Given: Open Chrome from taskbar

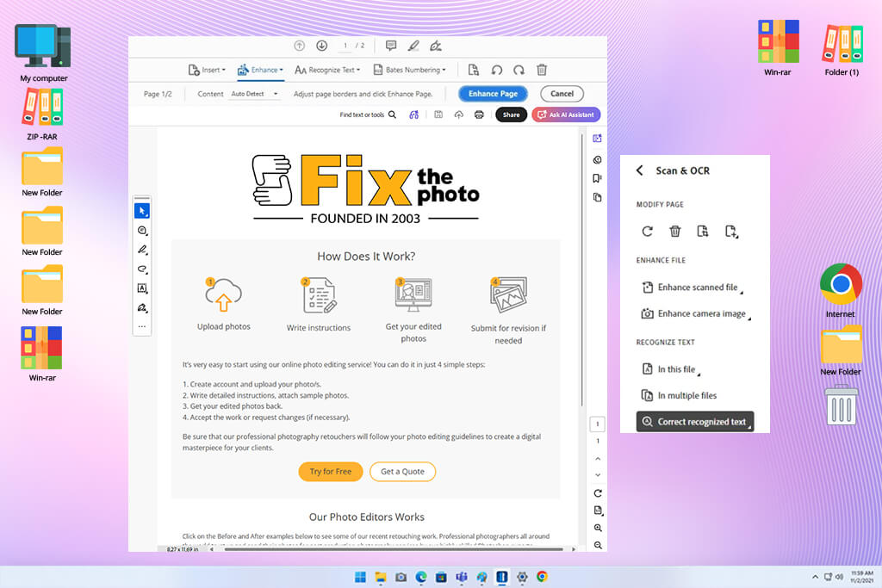Looking at the screenshot, I should pos(543,577).
